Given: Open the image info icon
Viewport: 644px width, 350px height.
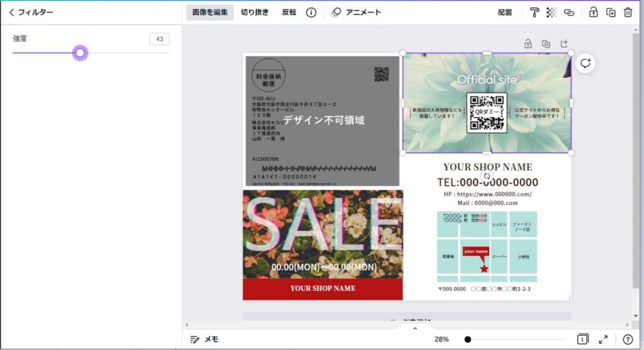Looking at the screenshot, I should [x=311, y=13].
